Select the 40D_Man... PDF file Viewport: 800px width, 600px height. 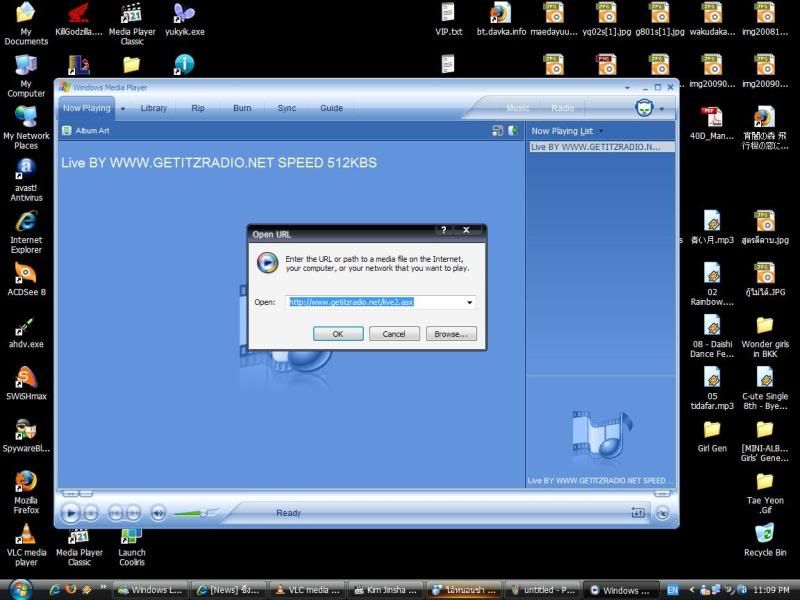pyautogui.click(x=712, y=122)
